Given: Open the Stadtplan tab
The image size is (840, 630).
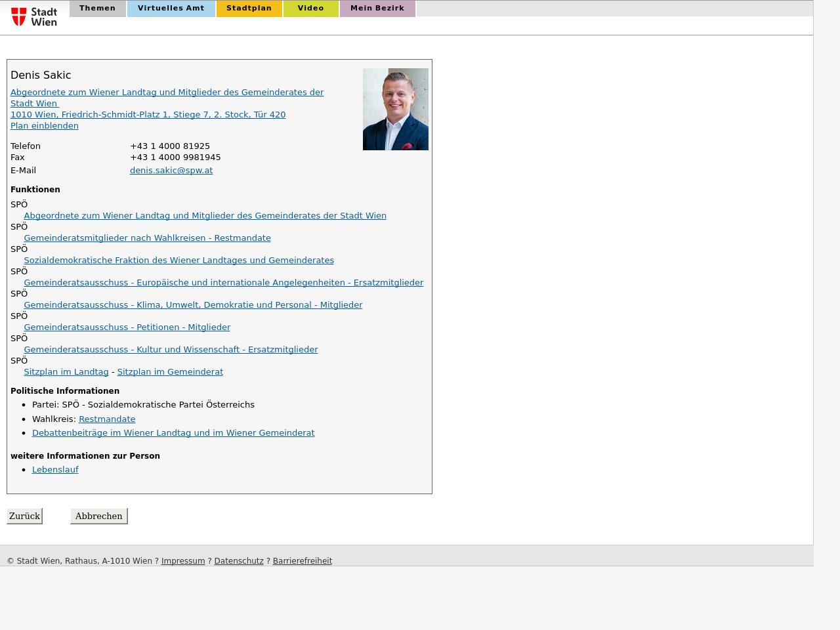Looking at the screenshot, I should pyautogui.click(x=249, y=9).
